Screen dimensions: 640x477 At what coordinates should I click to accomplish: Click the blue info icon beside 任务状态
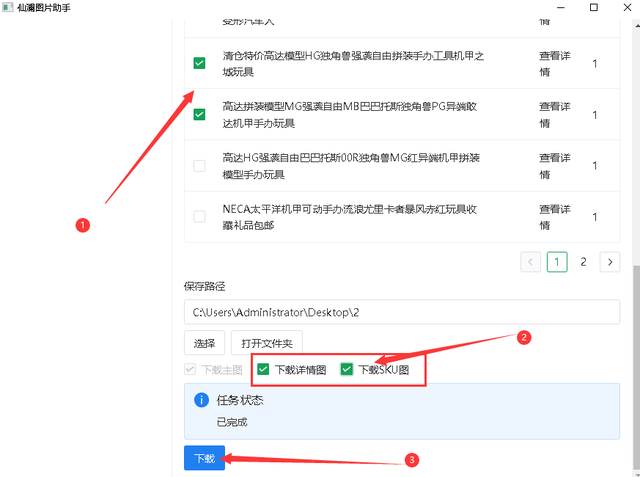click(201, 401)
